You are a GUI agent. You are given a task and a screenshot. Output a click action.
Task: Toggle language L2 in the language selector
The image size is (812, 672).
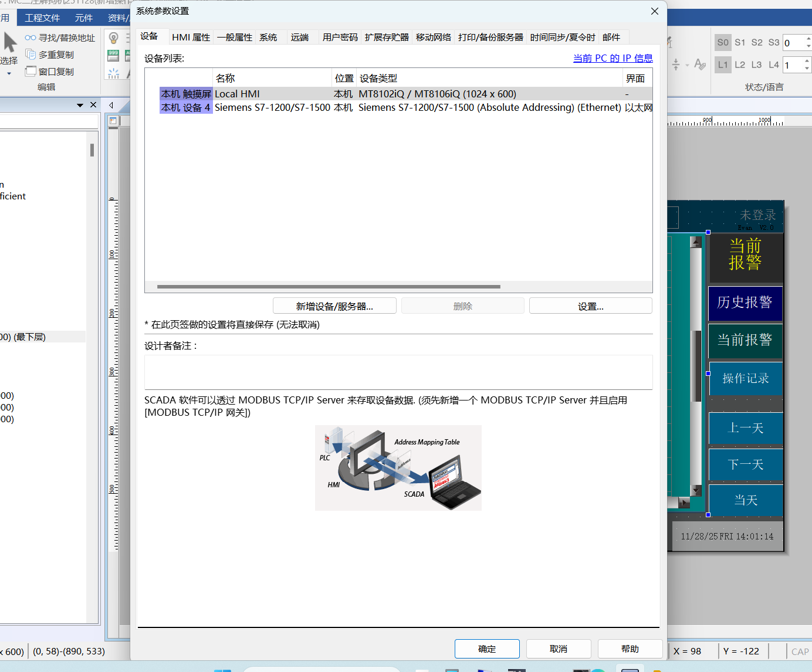(740, 65)
